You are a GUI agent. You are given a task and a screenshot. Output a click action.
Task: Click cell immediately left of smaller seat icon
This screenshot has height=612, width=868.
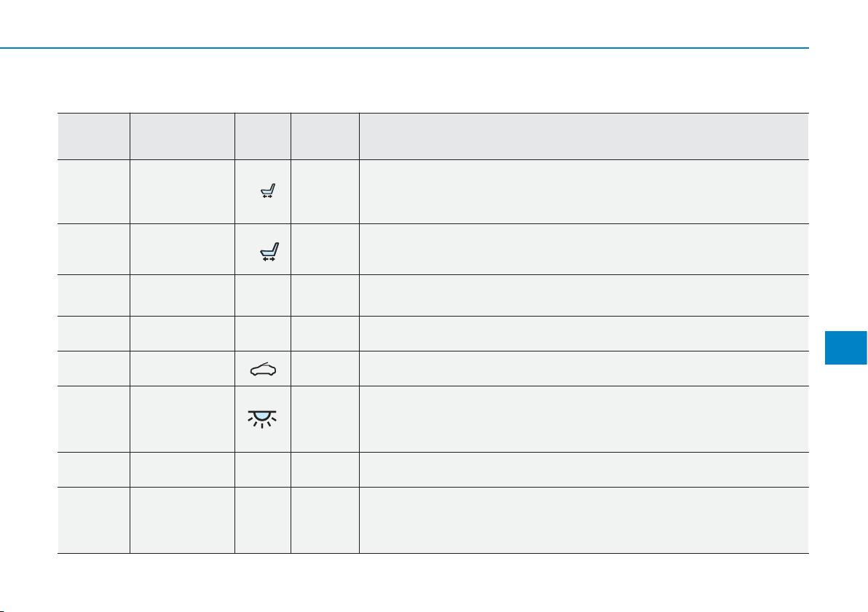coord(182,191)
